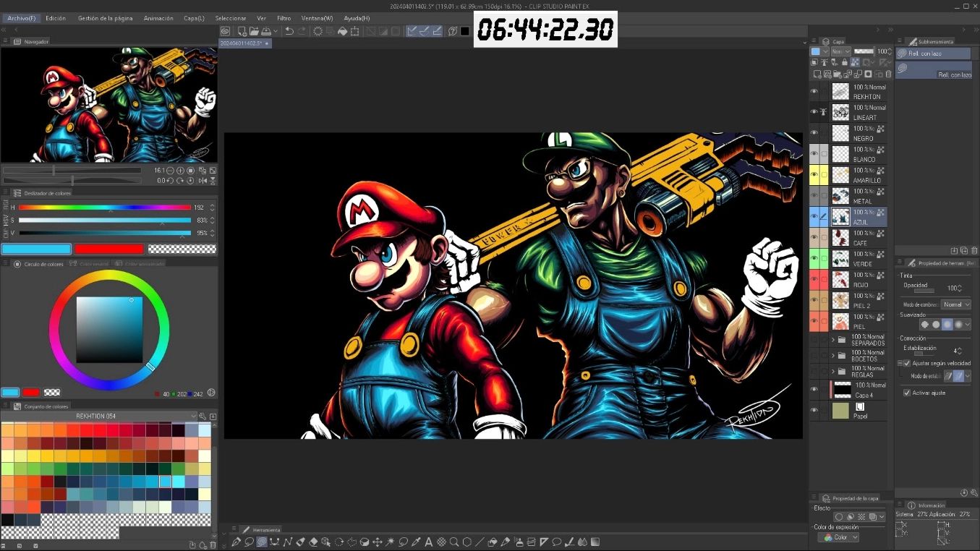Expand the SEPARADOS layer folder

pyautogui.click(x=833, y=339)
